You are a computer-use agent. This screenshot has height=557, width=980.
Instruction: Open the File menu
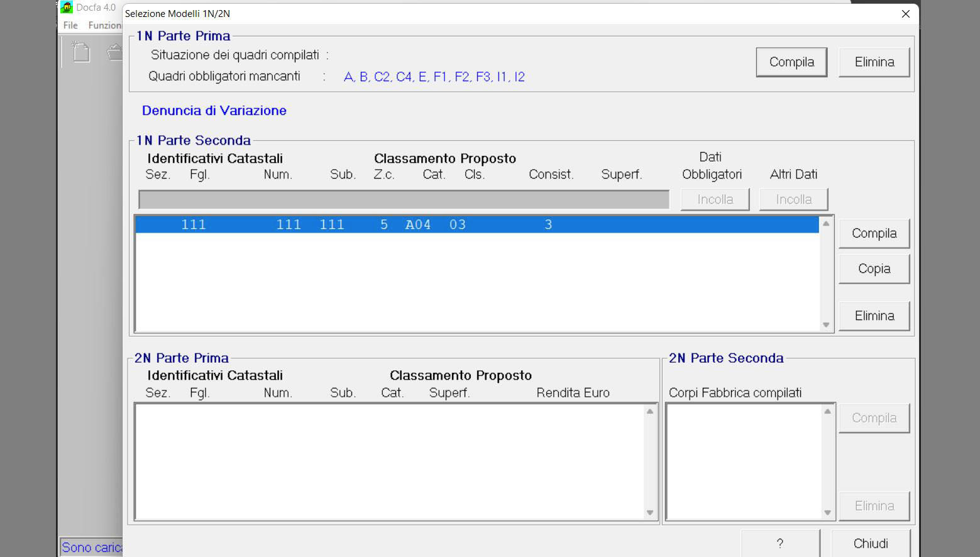click(70, 25)
